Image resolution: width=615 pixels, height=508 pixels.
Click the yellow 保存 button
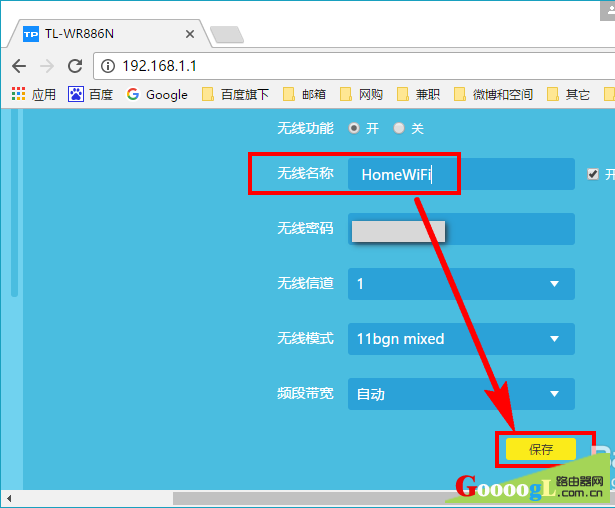tap(541, 450)
